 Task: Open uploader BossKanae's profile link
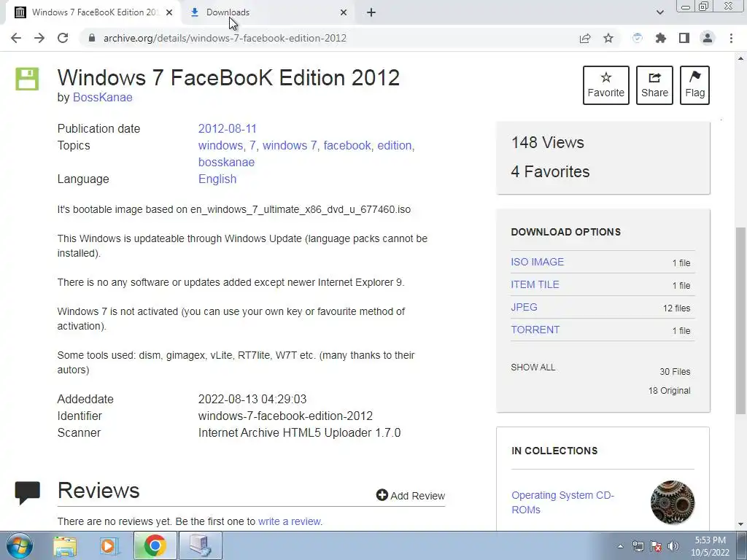click(102, 97)
